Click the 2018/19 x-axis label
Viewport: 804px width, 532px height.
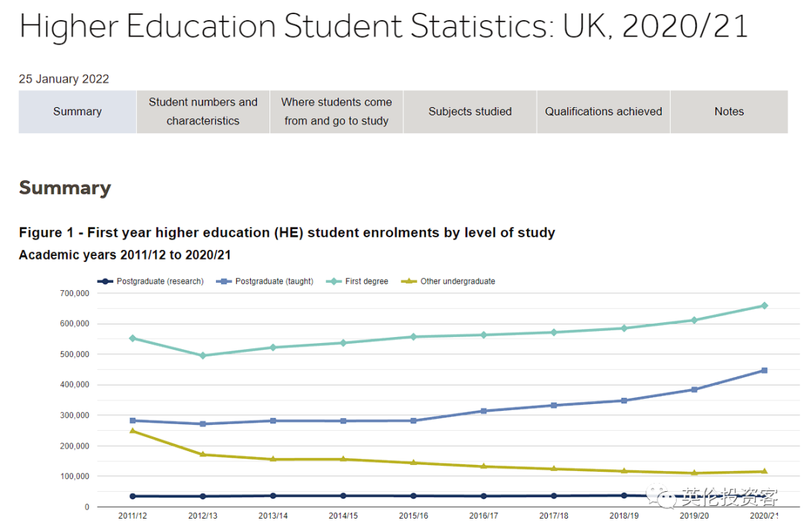tap(624, 516)
